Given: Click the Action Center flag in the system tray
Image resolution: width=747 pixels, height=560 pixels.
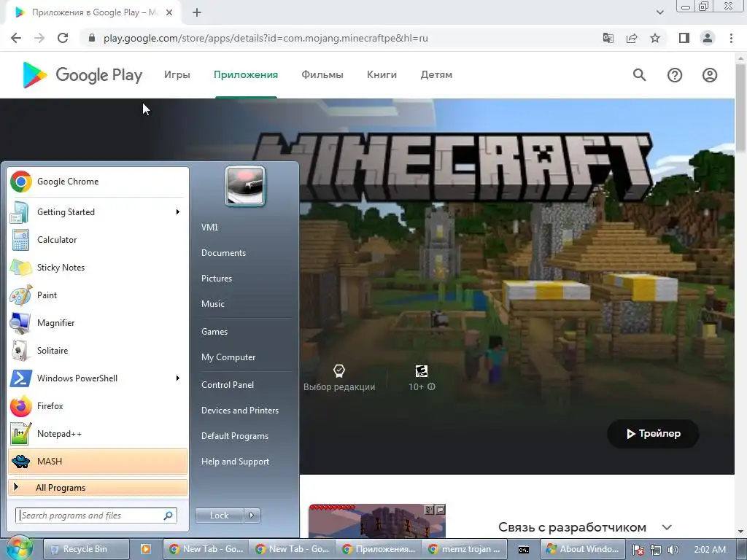Looking at the screenshot, I should click(638, 550).
